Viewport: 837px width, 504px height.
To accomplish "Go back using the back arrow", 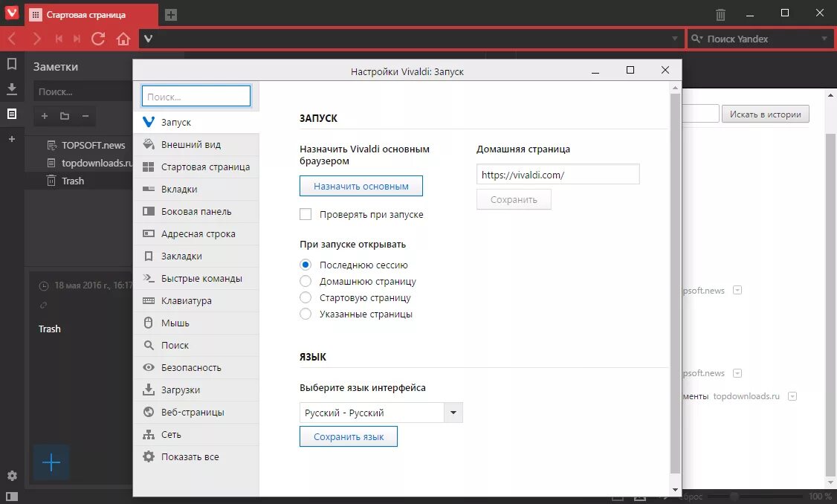I will (13, 39).
